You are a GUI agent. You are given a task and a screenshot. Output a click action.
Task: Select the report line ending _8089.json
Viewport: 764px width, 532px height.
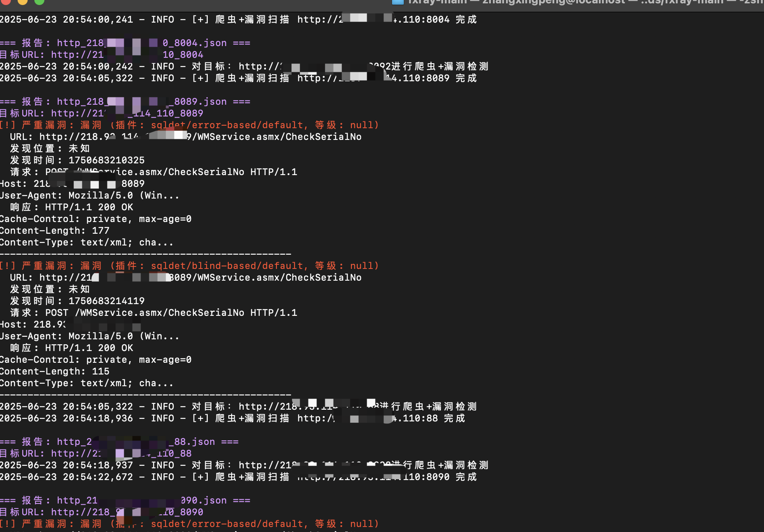(x=125, y=102)
